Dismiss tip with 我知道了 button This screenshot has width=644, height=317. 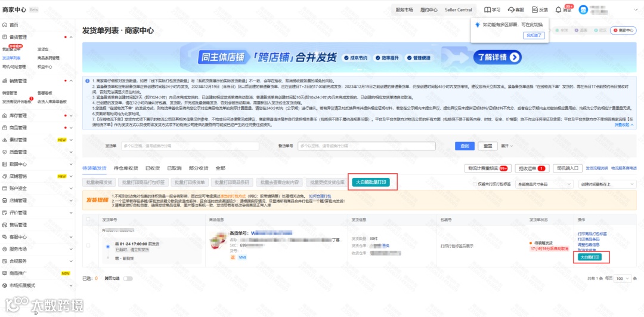pyautogui.click(x=535, y=35)
